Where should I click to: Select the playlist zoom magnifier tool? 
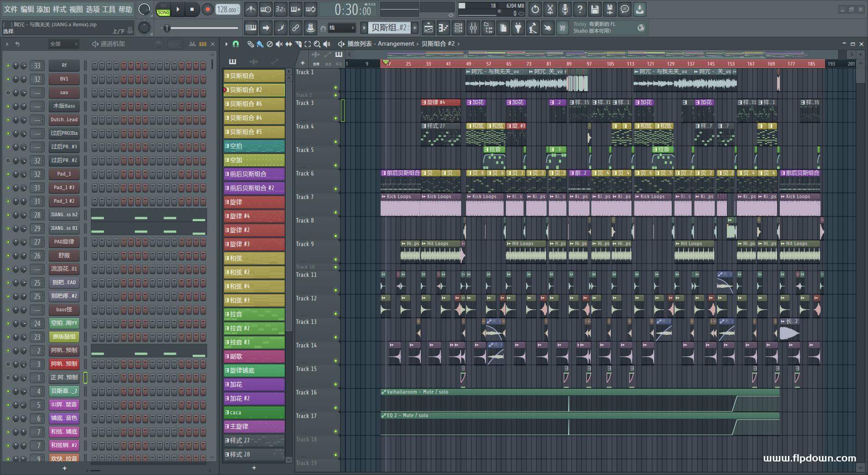(317, 44)
